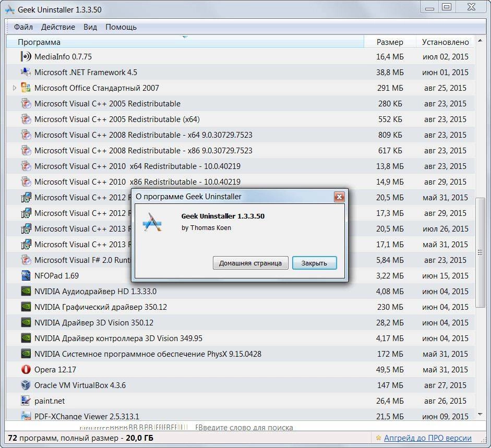The height and width of the screenshot is (448, 491).
Task: Click the paint.net icon
Action: (26, 401)
